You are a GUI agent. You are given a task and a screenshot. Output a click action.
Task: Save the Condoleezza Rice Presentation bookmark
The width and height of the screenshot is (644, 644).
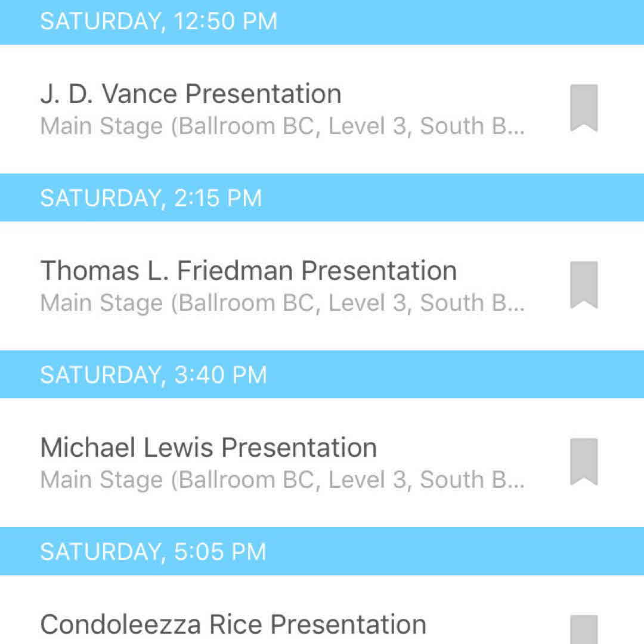click(x=584, y=630)
